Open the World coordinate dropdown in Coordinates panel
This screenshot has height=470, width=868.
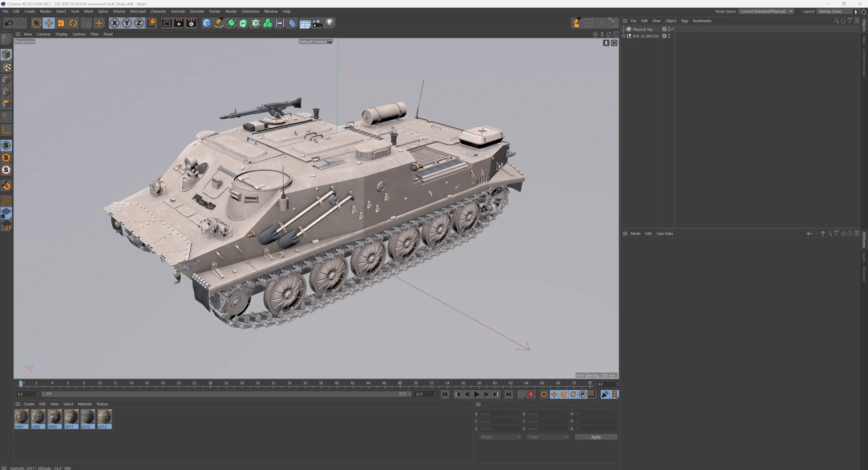click(500, 437)
